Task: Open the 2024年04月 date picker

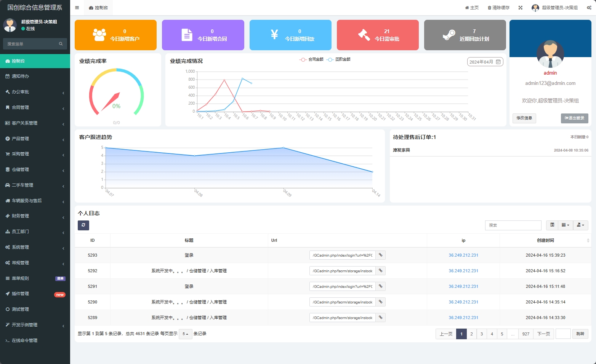Action: (485, 62)
